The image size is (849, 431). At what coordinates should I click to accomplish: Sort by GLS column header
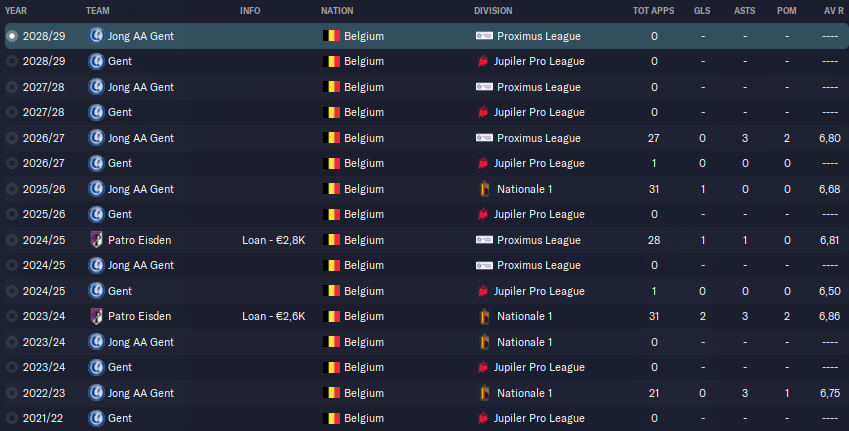[x=702, y=11]
